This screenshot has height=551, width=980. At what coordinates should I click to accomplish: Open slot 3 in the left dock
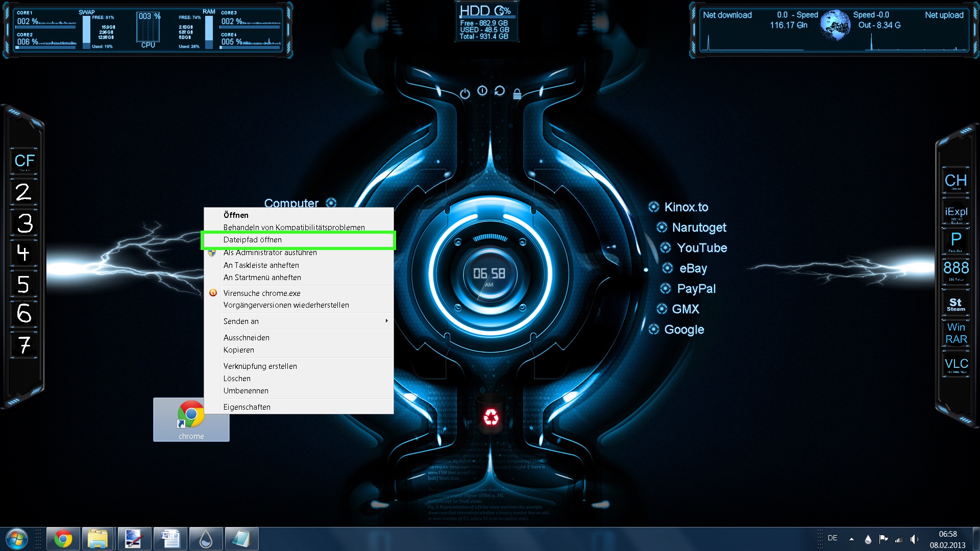(x=24, y=222)
